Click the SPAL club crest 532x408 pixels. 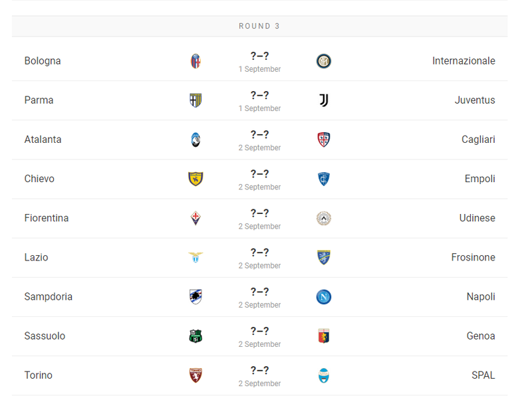324,375
